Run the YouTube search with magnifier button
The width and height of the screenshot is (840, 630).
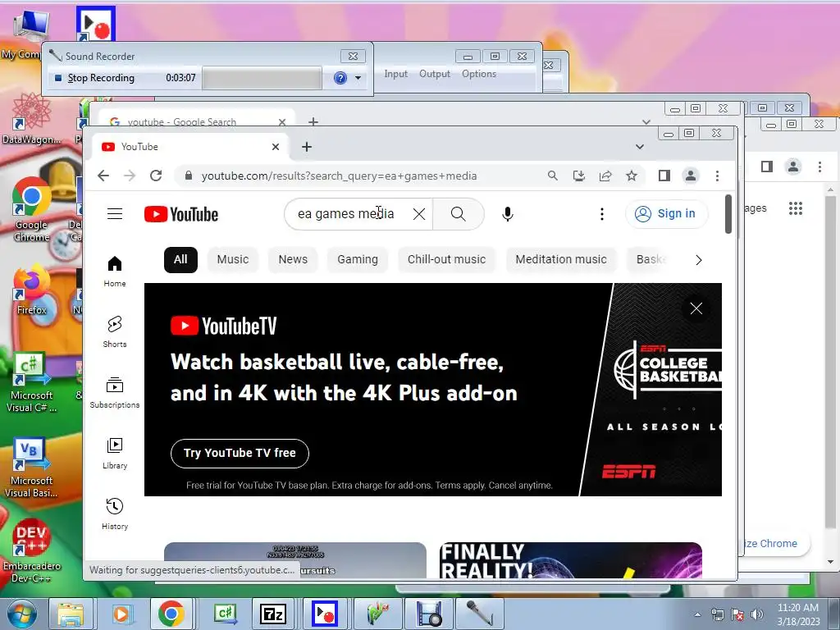pos(458,214)
